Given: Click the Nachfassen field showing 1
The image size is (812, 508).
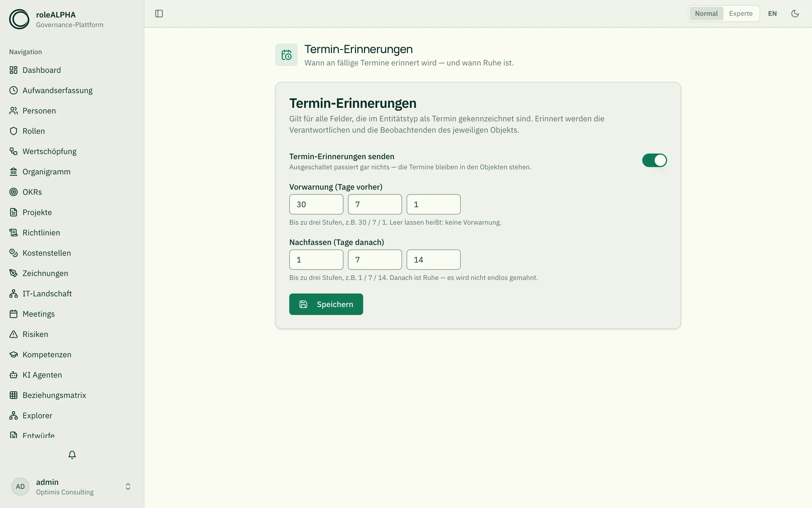Looking at the screenshot, I should (x=316, y=260).
